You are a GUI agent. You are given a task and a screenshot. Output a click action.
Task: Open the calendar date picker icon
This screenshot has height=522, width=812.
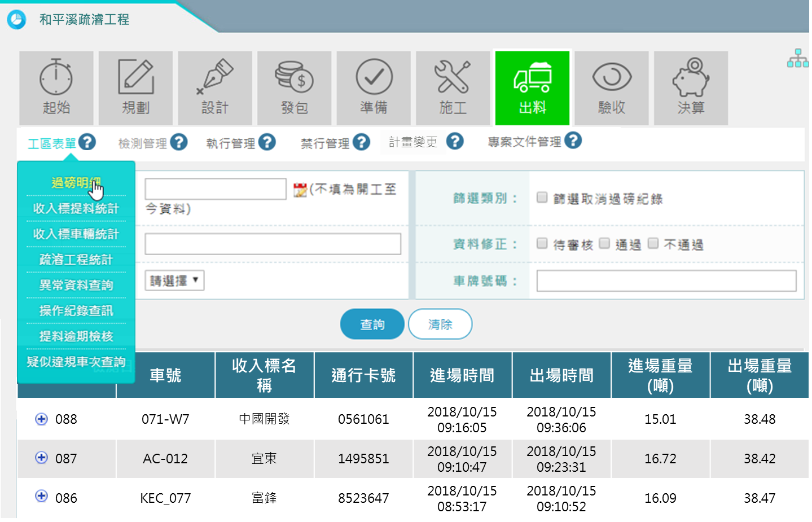pos(300,190)
